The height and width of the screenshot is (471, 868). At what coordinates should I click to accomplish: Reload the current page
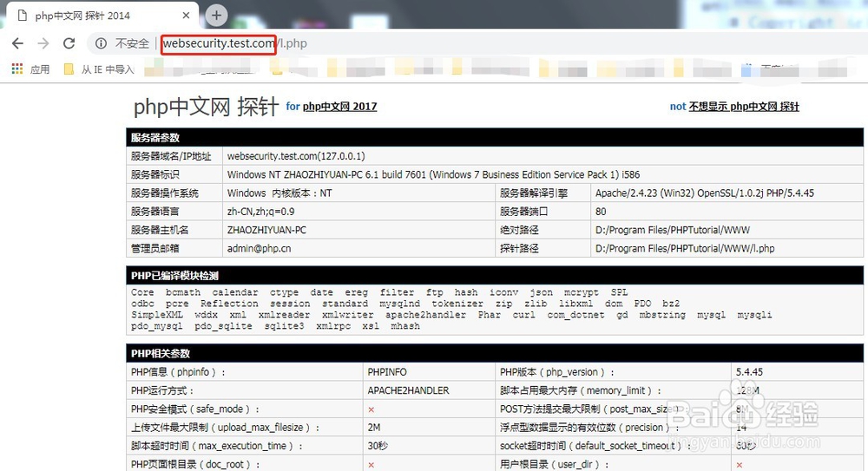[x=69, y=43]
